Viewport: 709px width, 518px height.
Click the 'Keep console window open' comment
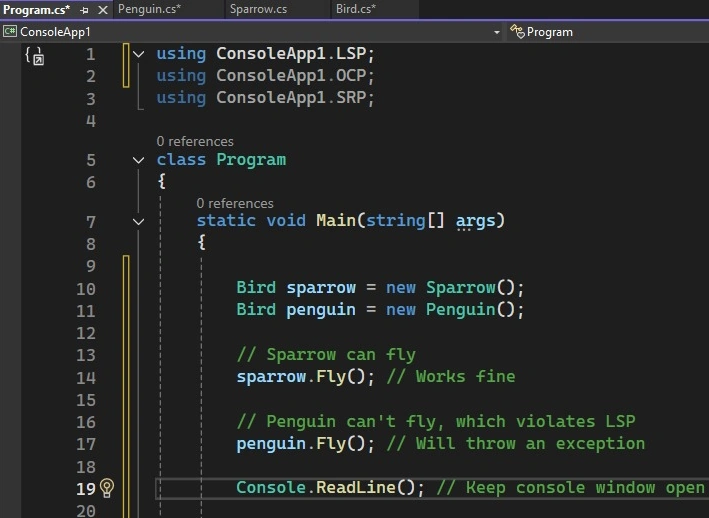click(571, 487)
